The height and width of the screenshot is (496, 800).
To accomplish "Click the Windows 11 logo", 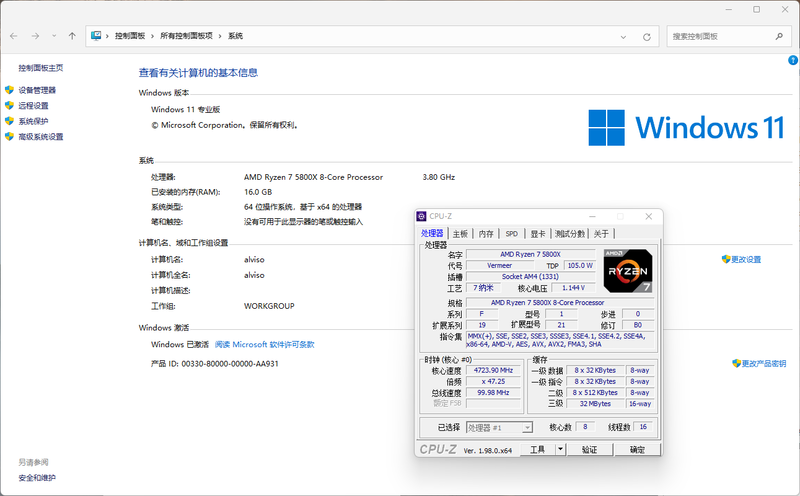I will pyautogui.click(x=686, y=128).
